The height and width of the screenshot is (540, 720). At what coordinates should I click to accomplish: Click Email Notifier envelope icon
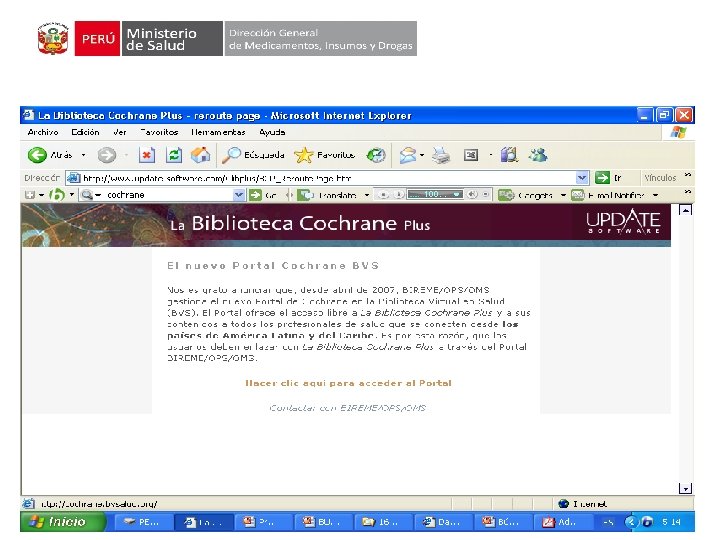(578, 195)
